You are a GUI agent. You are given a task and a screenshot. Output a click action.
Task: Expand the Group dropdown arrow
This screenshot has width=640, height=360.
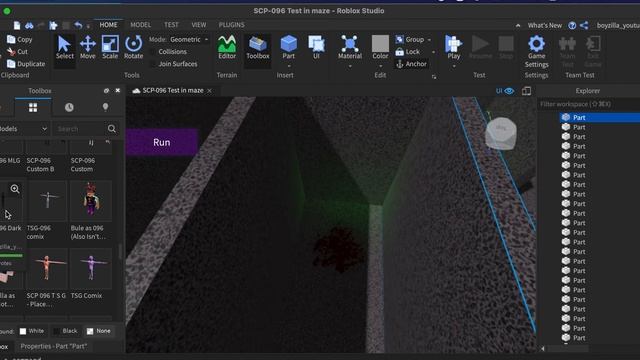(429, 40)
